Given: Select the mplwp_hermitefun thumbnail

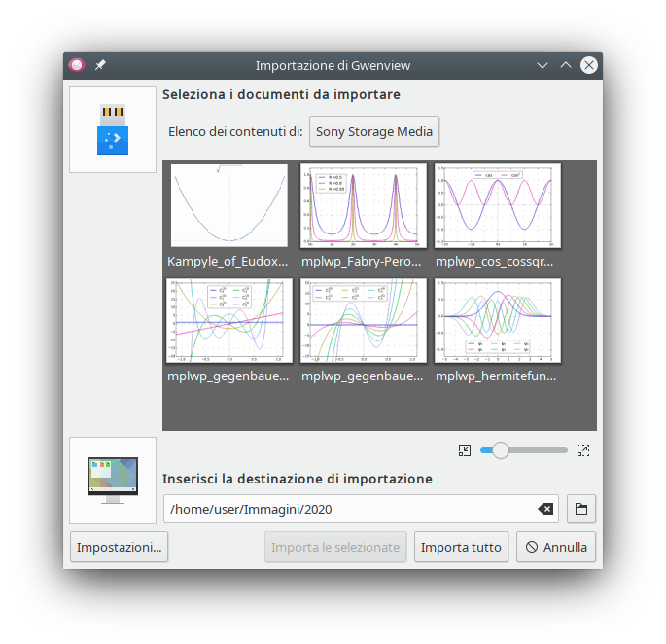Looking at the screenshot, I should point(497,320).
